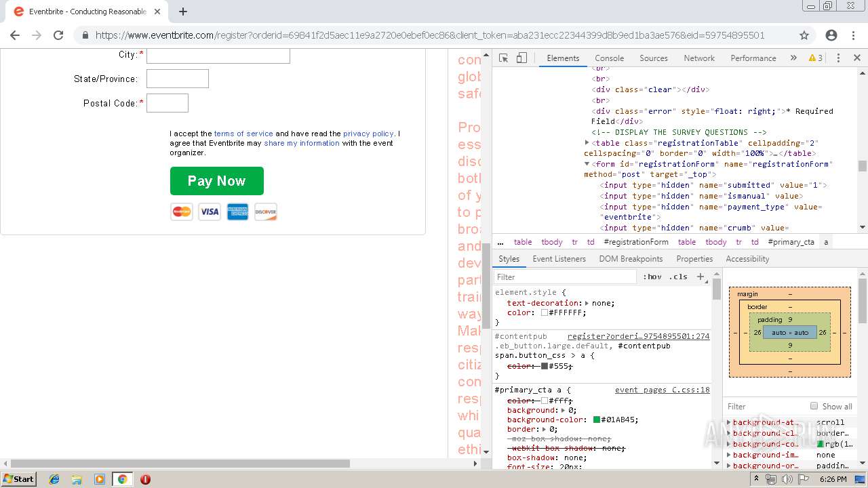Click the browser back arrow

click(15, 35)
